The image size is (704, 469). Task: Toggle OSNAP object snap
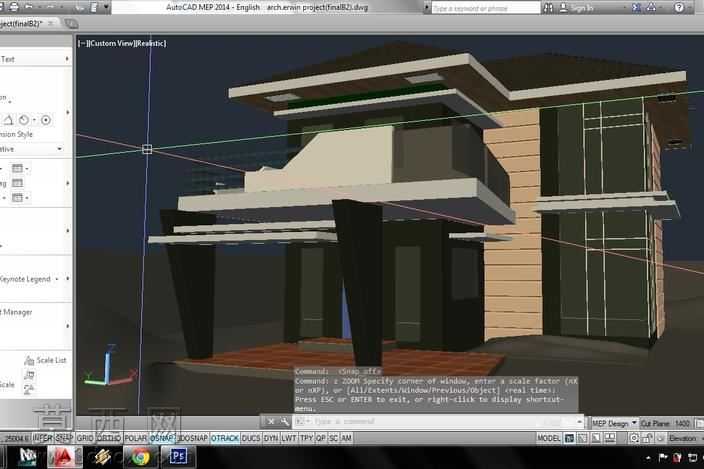[x=163, y=438]
